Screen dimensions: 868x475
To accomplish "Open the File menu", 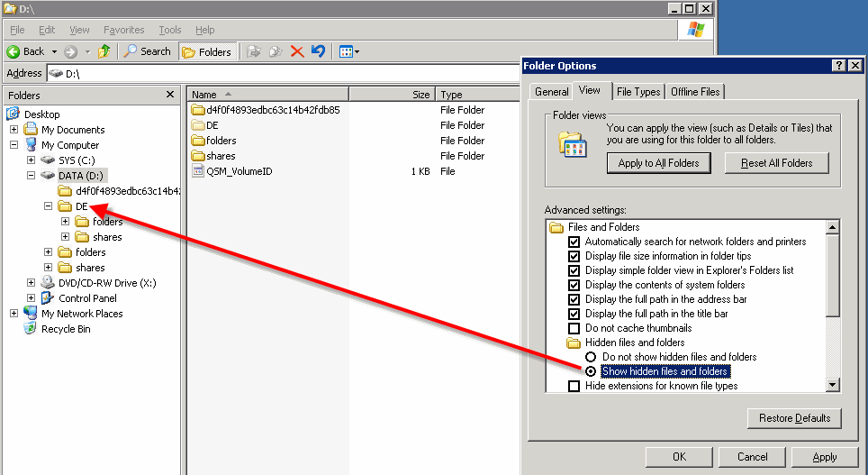I will coord(17,30).
